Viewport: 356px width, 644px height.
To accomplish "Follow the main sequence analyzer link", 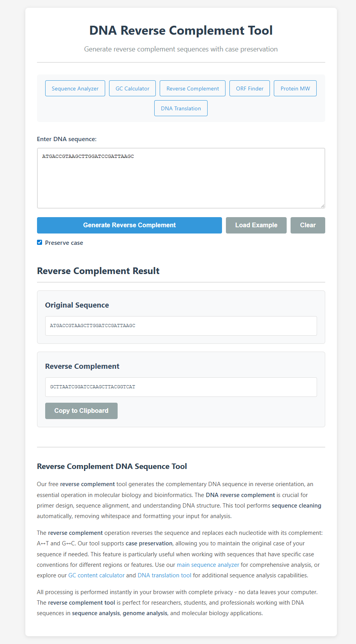I will (208, 565).
